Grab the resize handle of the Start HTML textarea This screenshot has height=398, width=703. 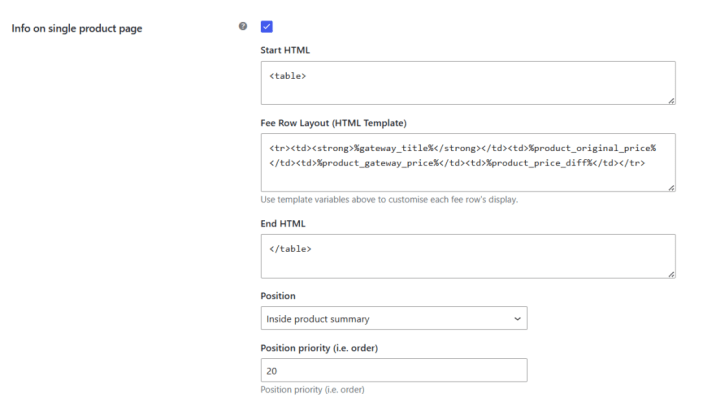(671, 101)
